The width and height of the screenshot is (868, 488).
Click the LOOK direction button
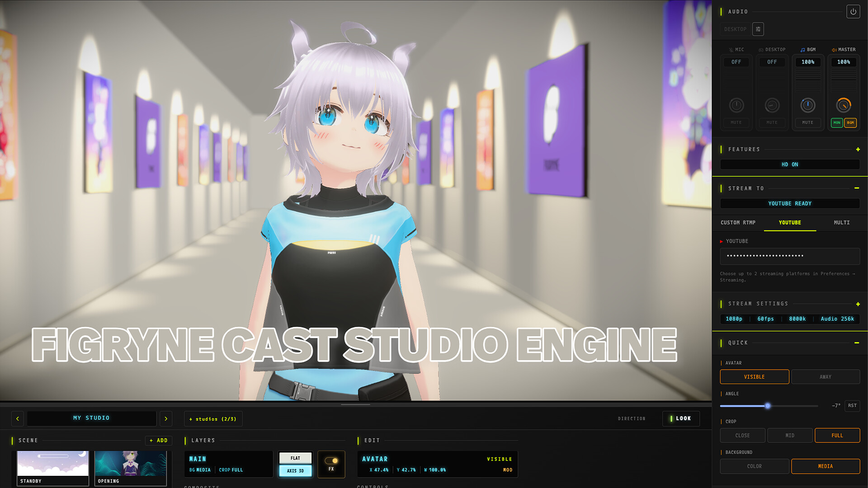(x=681, y=418)
